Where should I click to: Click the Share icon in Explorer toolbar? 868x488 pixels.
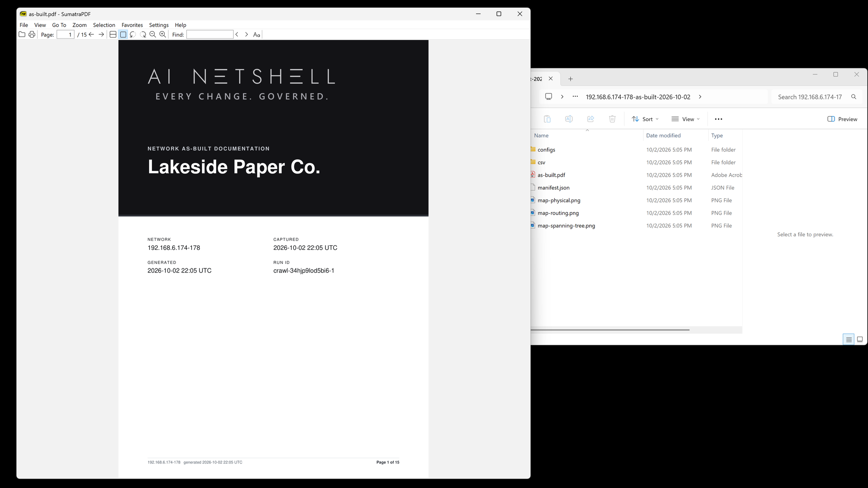coord(590,119)
